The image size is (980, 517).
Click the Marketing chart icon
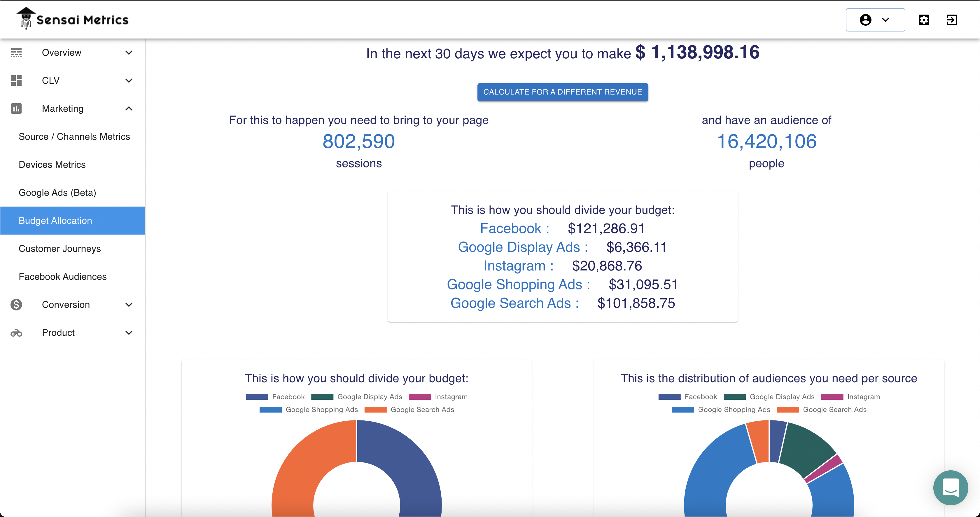point(16,109)
